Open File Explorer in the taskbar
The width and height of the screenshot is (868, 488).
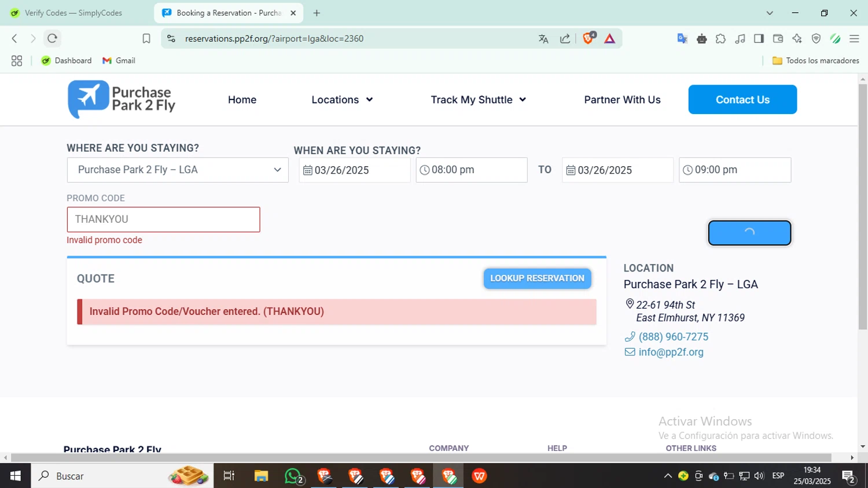pos(261,476)
